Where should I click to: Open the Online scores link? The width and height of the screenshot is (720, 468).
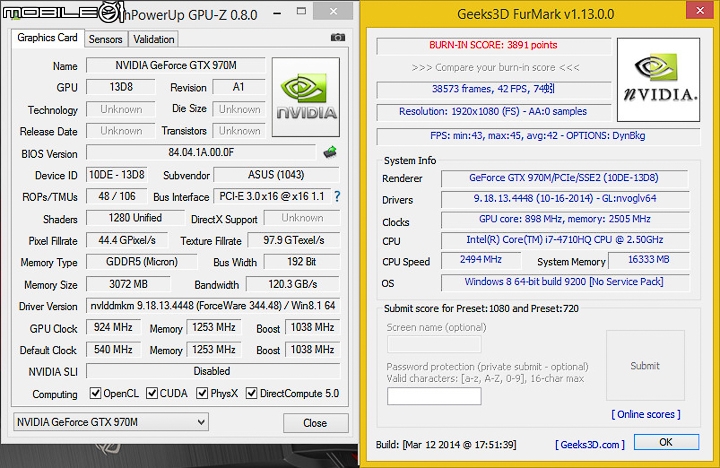pyautogui.click(x=646, y=414)
